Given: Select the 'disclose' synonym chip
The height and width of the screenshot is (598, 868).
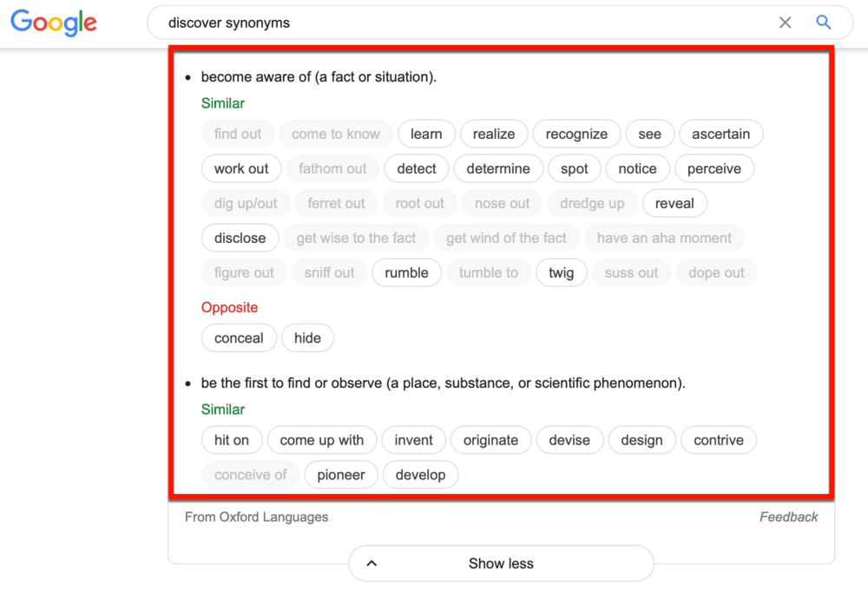Looking at the screenshot, I should point(240,238).
